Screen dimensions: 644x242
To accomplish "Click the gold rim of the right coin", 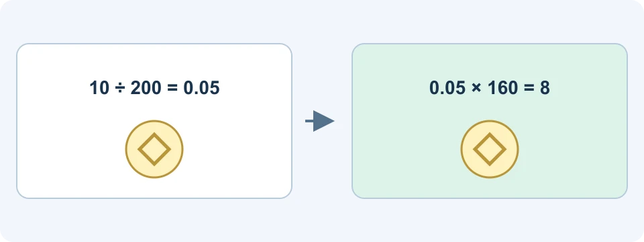I will pyautogui.click(x=490, y=122).
